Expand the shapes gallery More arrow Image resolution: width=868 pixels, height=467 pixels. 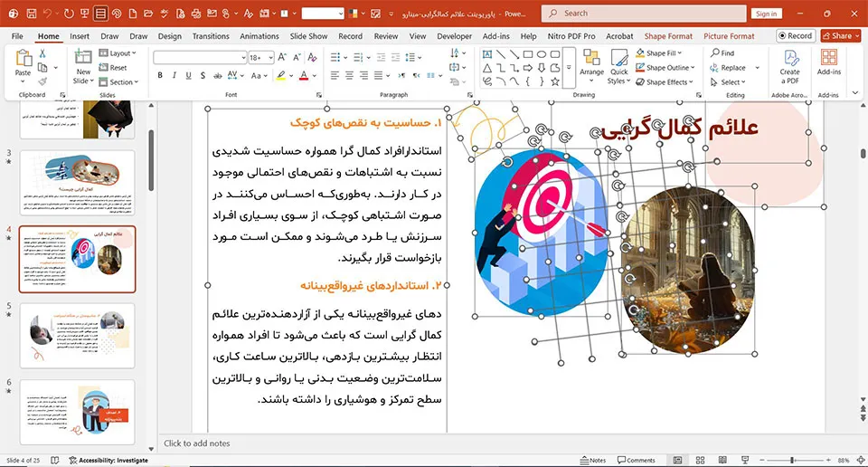click(569, 68)
